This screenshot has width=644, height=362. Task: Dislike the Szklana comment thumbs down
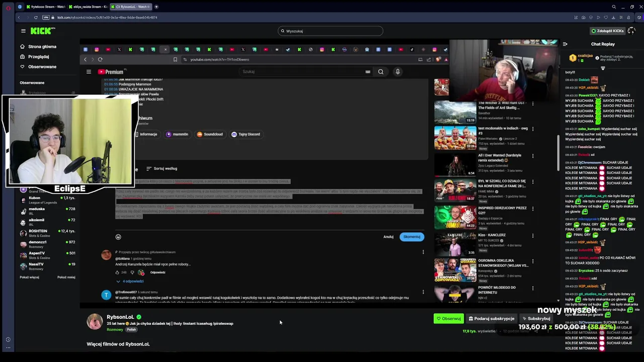click(x=132, y=273)
